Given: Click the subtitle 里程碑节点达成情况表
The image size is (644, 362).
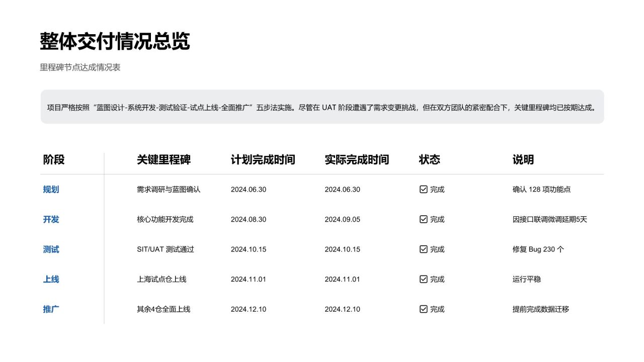Looking at the screenshot, I should tap(80, 67).
